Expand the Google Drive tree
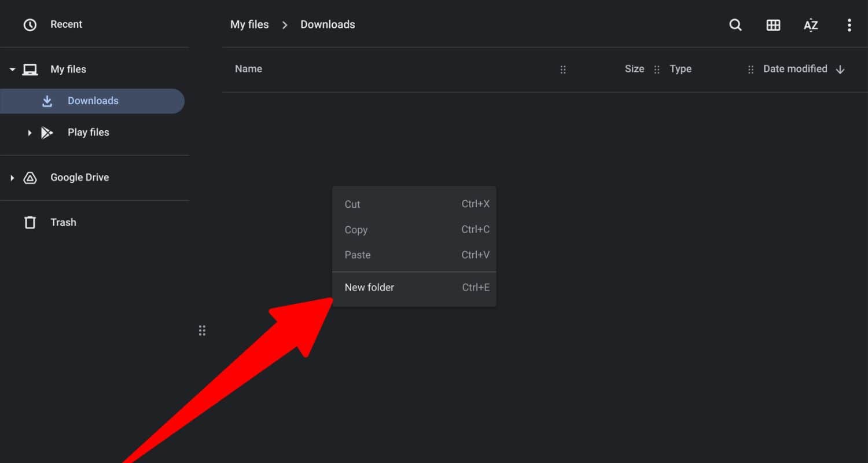 (x=12, y=178)
